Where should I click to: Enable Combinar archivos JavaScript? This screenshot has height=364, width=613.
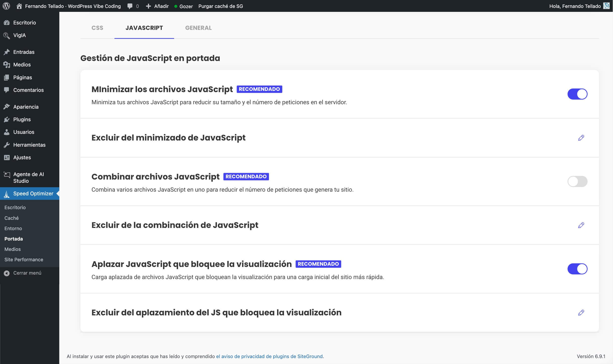pos(578,181)
